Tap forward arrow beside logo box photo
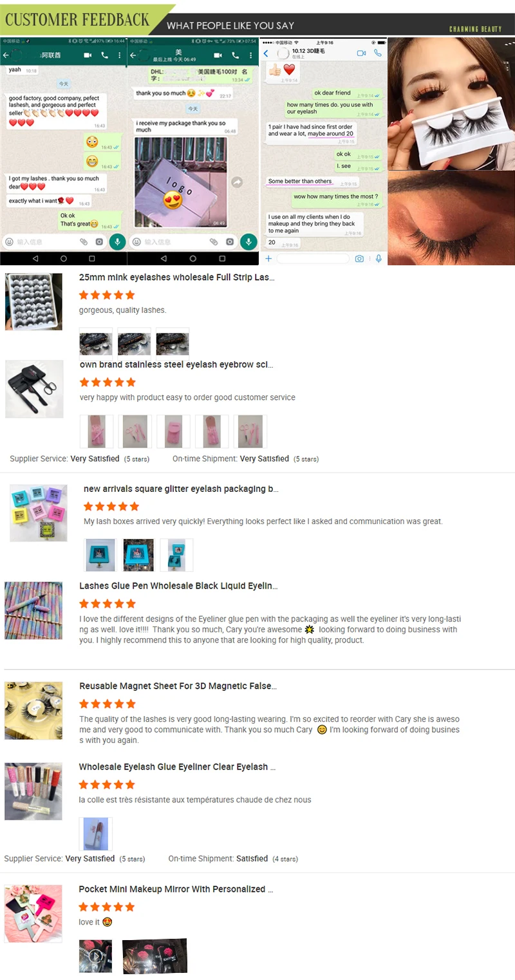515x980 pixels. point(237,182)
